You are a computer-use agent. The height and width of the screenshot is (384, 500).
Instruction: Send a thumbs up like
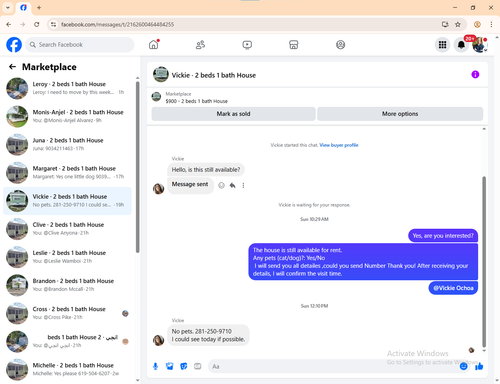point(479,366)
